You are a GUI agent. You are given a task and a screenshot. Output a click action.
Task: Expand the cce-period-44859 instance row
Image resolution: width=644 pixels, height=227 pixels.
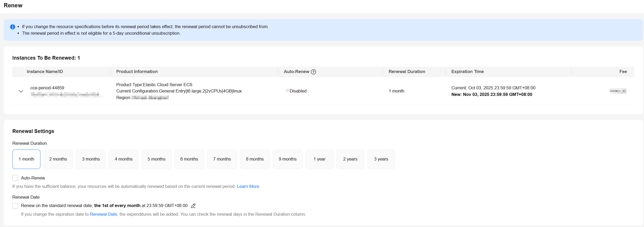(x=21, y=91)
